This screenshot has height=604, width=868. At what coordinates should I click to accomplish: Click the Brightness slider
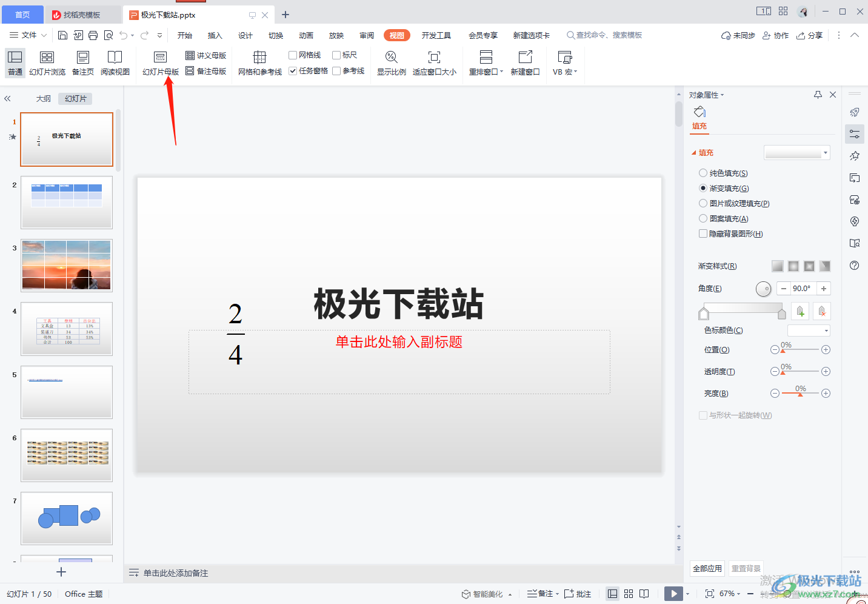click(x=800, y=393)
